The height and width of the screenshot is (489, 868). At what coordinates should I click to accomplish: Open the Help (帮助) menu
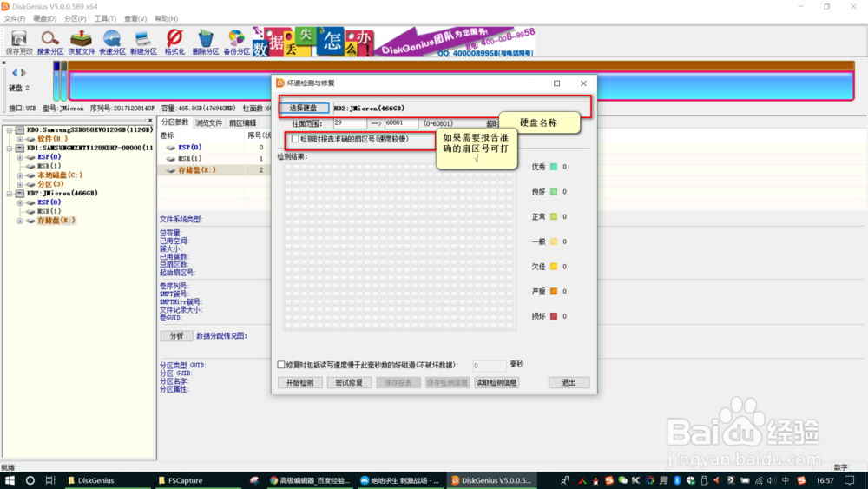point(166,18)
